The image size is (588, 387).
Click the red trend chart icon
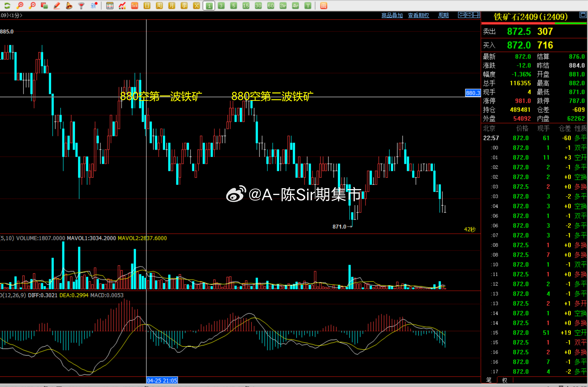pyautogui.click(x=122, y=5)
